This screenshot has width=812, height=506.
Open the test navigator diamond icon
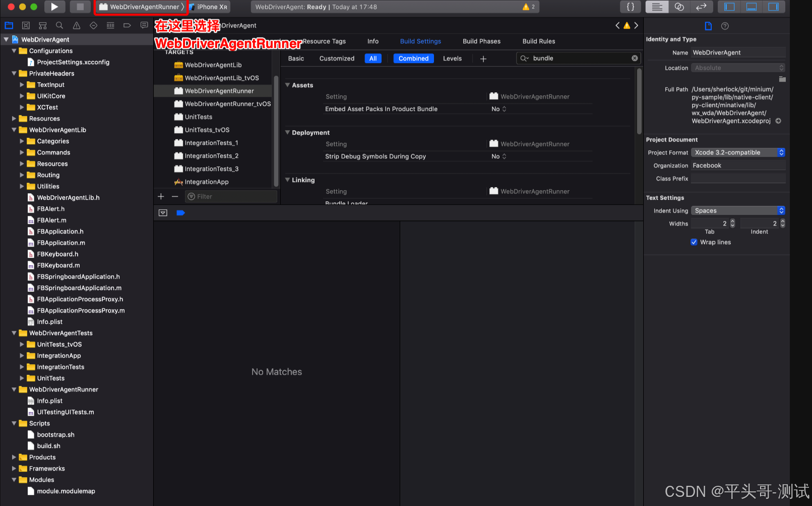point(93,25)
